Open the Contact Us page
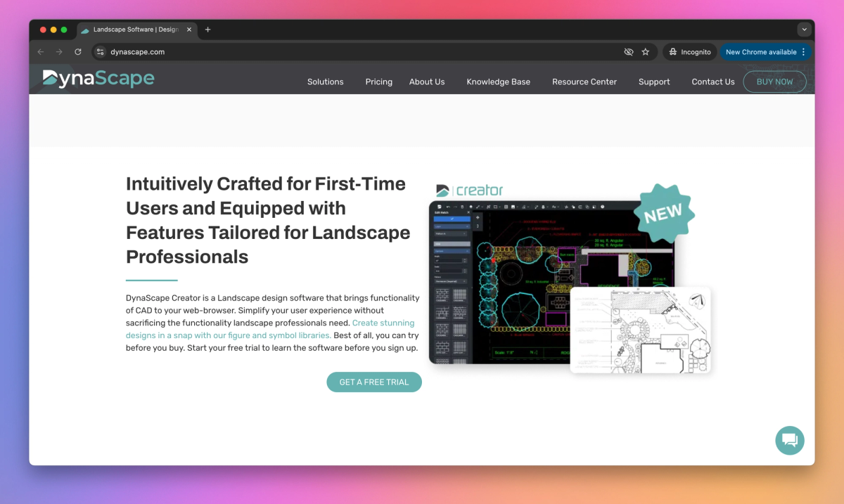The height and width of the screenshot is (504, 844). [x=713, y=82]
